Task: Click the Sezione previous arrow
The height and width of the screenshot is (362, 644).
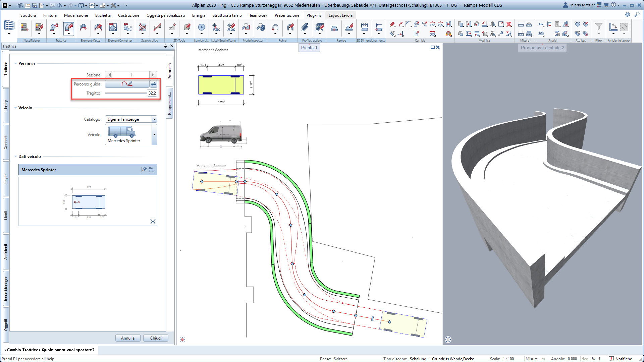Action: click(x=109, y=75)
